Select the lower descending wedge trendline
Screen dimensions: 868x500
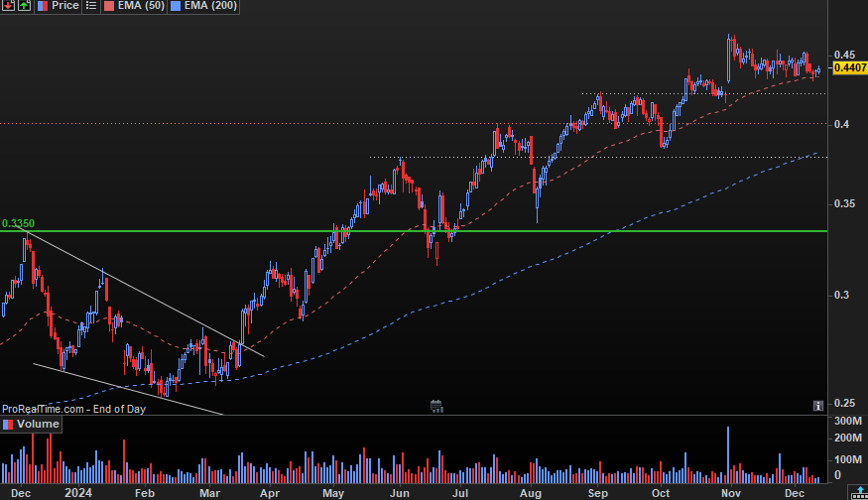click(127, 389)
